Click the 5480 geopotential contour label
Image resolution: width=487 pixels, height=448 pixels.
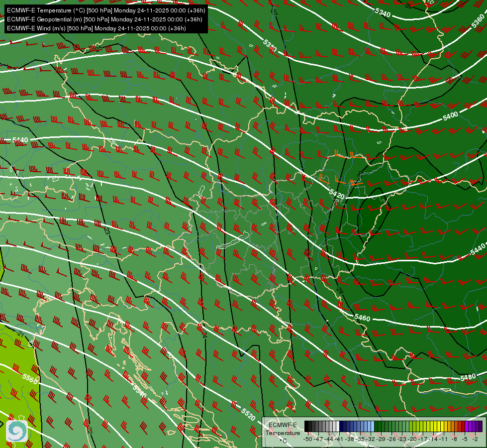pyautogui.click(x=468, y=377)
